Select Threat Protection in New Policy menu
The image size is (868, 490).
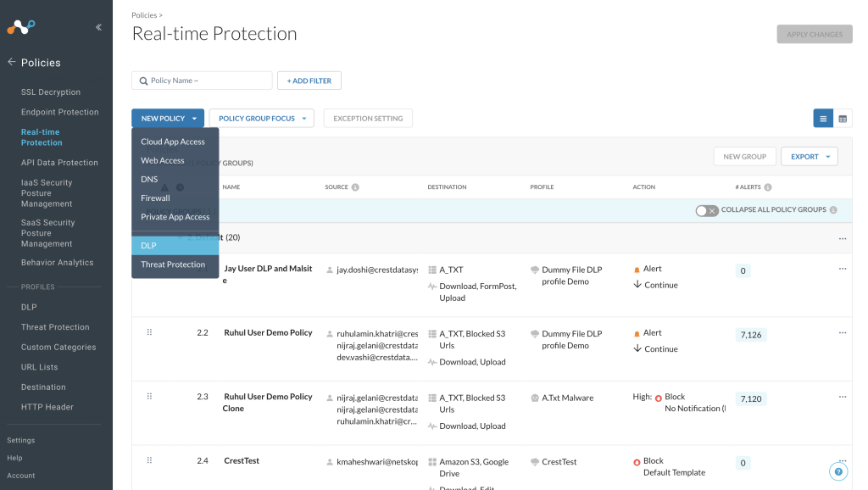click(175, 264)
